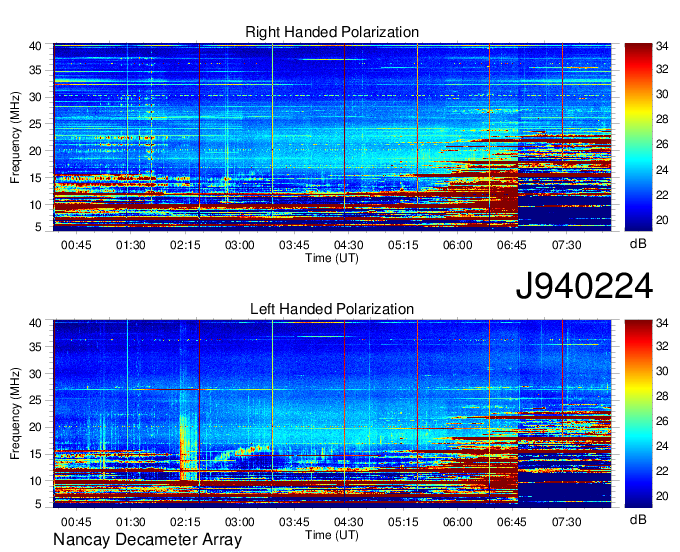The image size is (680, 552).
Task: Click the 04:30 time tick of left-handed plot
Action: coord(349,522)
